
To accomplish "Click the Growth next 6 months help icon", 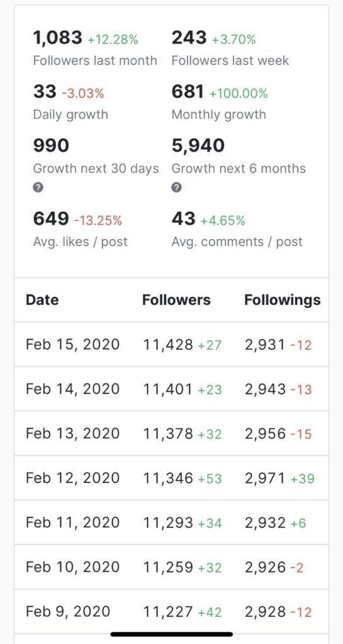I will coord(176,187).
